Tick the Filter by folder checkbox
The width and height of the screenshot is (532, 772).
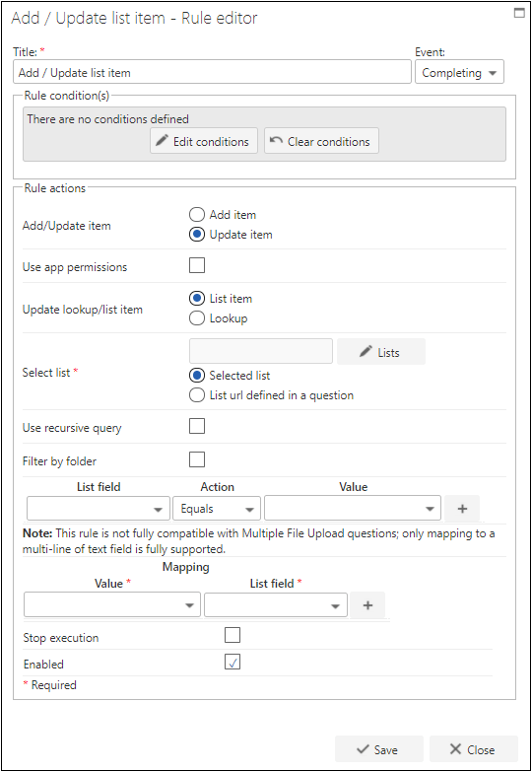pyautogui.click(x=197, y=459)
